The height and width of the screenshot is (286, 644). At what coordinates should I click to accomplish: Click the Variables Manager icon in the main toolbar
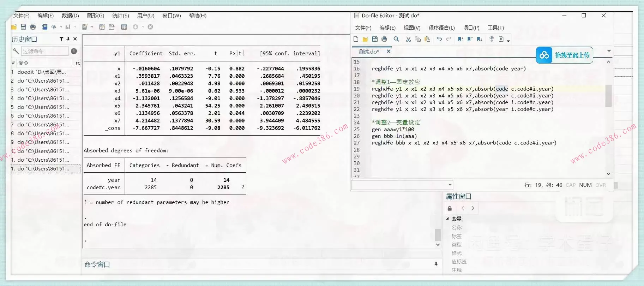coord(124,27)
